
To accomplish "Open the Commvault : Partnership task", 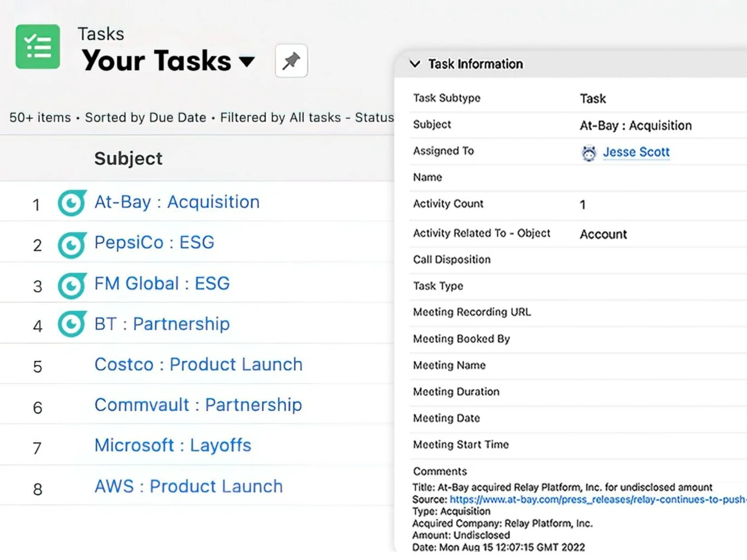I will [198, 404].
